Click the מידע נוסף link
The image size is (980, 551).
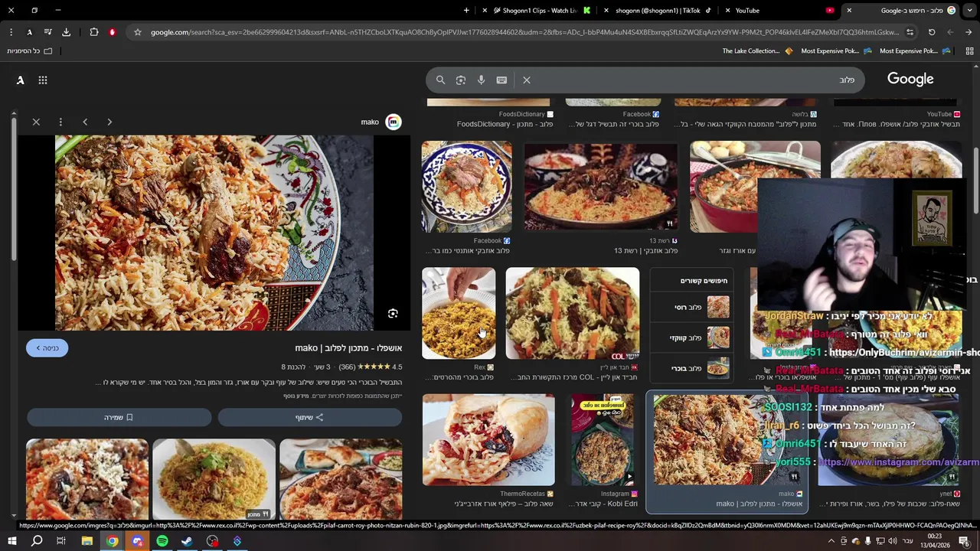pos(296,396)
